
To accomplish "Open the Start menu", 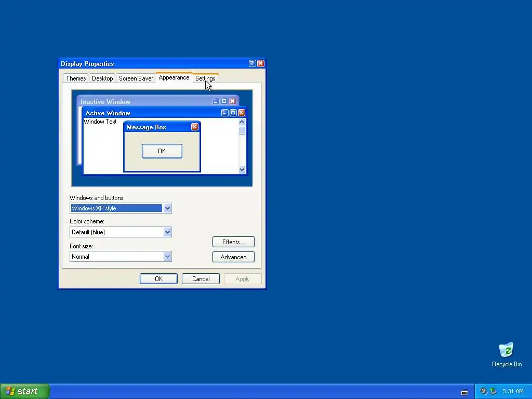I will tap(25, 391).
